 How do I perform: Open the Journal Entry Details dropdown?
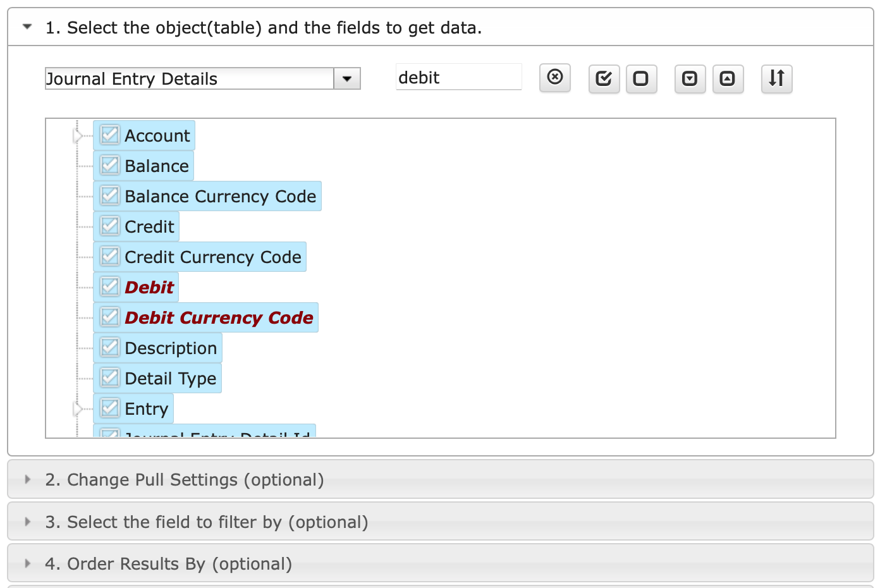tap(346, 79)
